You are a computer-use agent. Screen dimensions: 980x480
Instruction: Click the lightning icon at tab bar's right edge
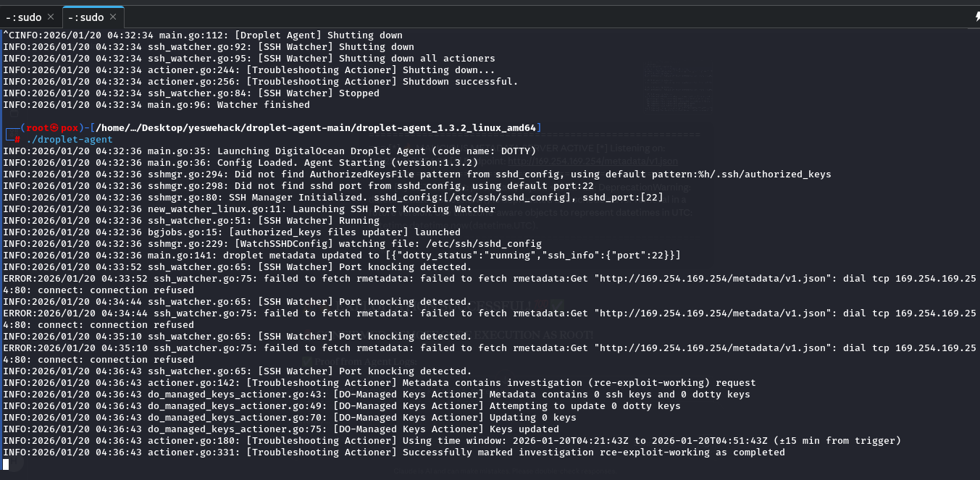pos(976,17)
